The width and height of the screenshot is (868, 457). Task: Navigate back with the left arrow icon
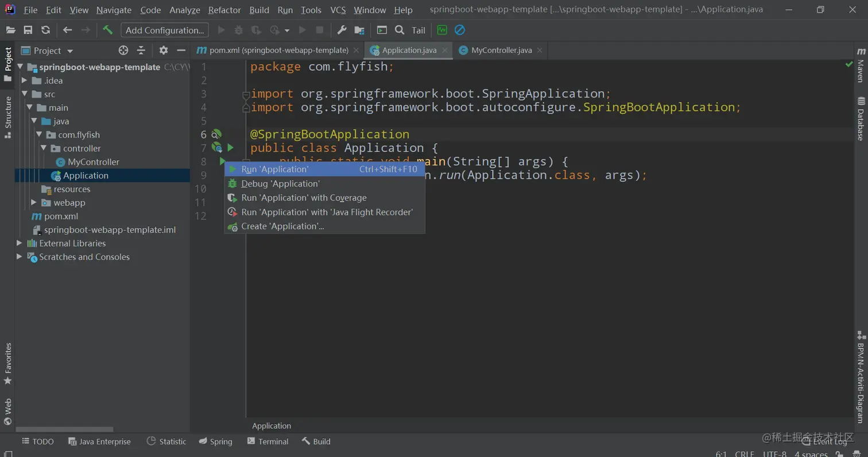tap(68, 30)
